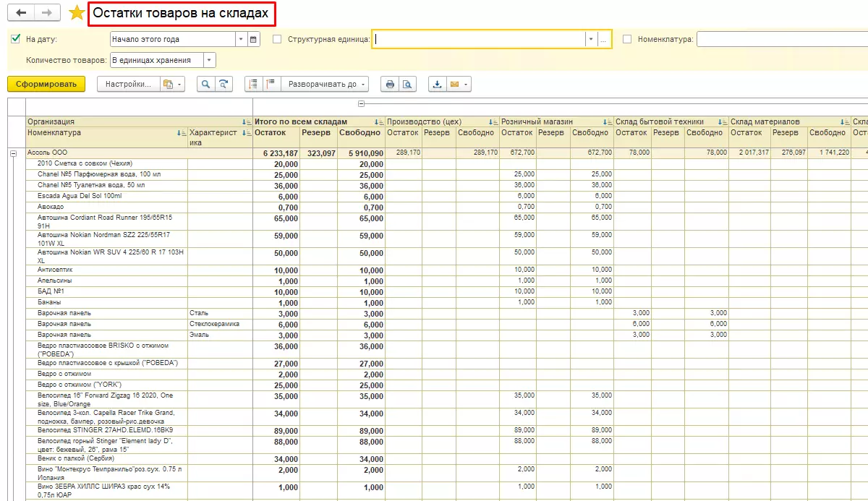Uncheck the "На дату" checkbox
Viewport: 868px width, 501px height.
[x=16, y=39]
